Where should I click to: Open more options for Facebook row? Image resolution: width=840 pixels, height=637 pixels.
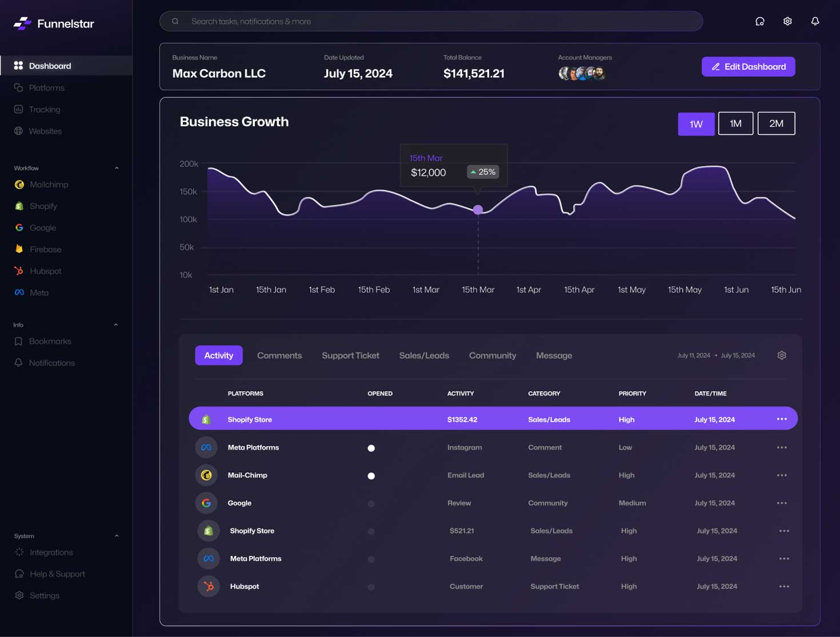(x=784, y=559)
